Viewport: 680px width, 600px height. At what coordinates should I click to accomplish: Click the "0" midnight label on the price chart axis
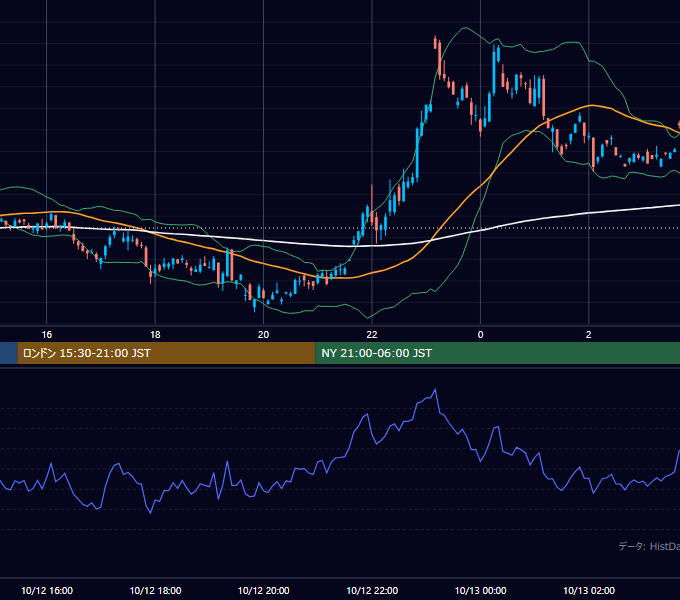[480, 335]
